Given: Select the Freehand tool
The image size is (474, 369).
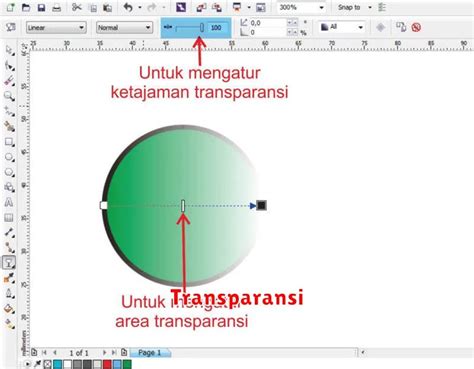Looking at the screenshot, I should click(x=9, y=111).
